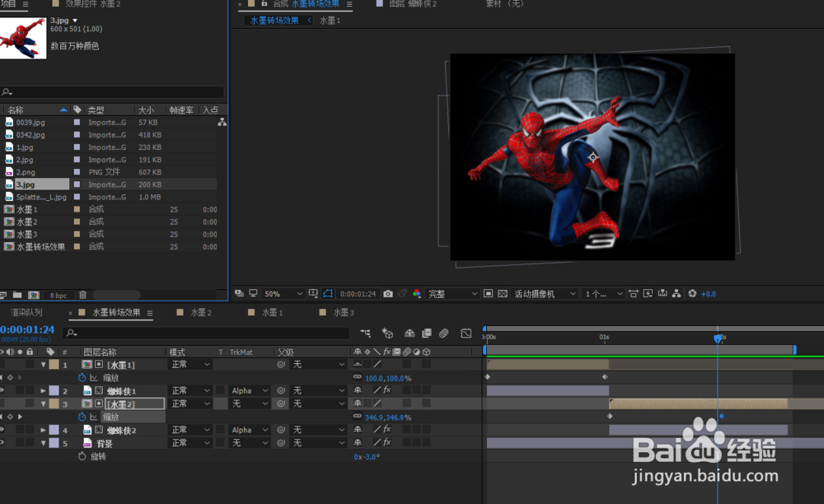The image size is (824, 504).
Task: Open the Alpha TrkMat dropdown of layer 2
Action: tap(250, 390)
